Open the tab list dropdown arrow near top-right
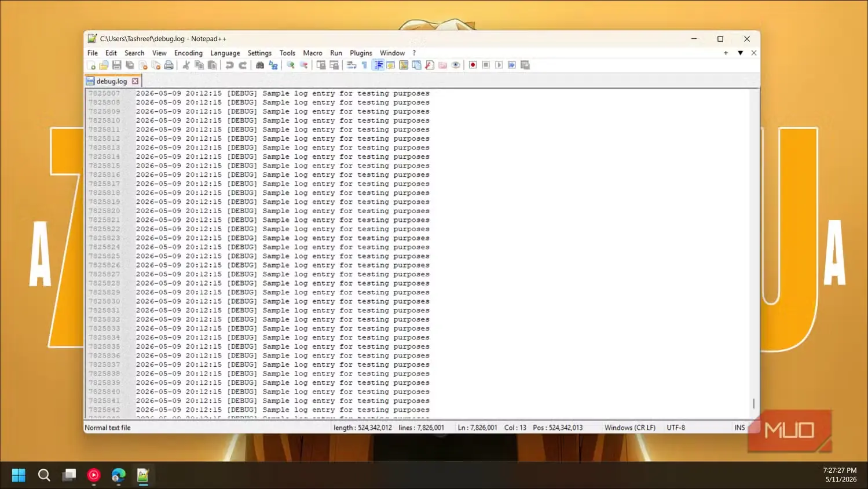 click(x=740, y=53)
